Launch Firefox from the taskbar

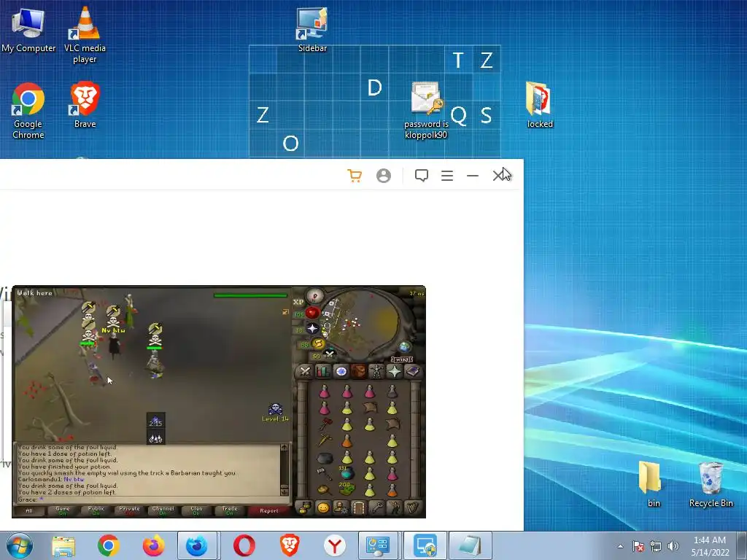point(153,545)
